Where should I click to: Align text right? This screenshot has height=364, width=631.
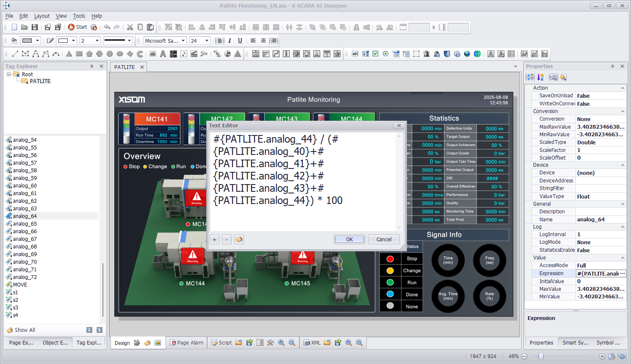point(274,41)
